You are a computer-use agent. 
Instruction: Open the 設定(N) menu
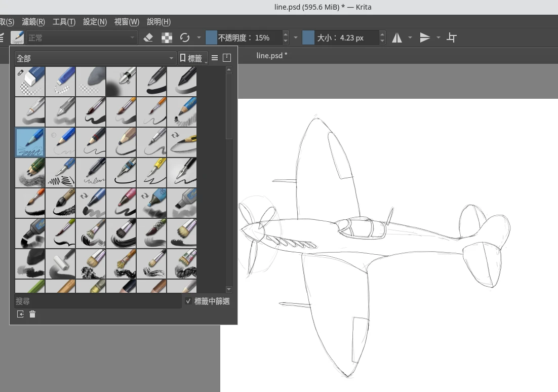pos(95,22)
